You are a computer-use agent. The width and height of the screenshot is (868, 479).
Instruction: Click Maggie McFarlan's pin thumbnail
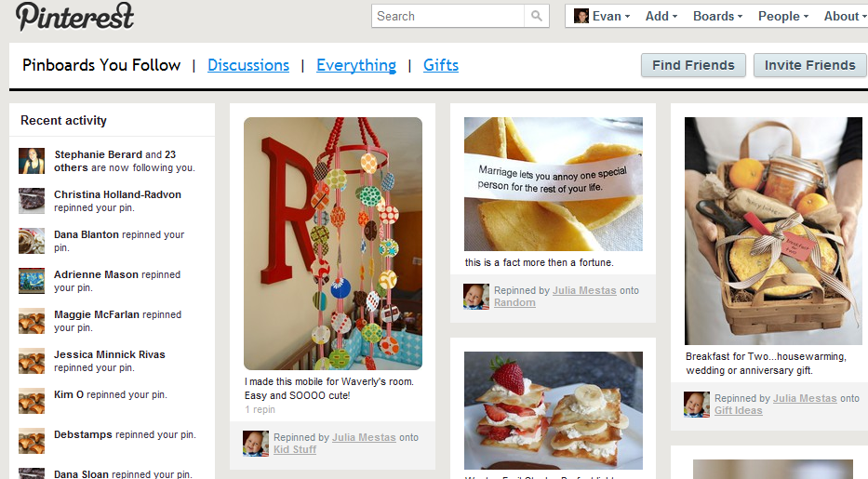coord(32,321)
